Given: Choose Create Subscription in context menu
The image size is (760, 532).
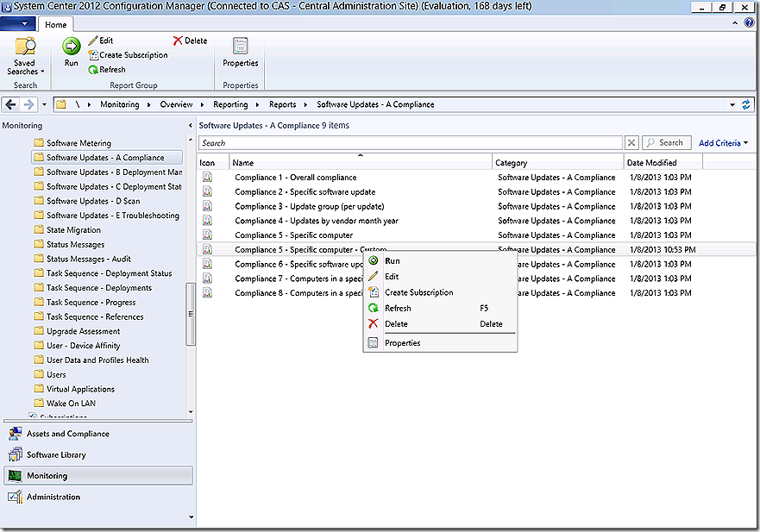Looking at the screenshot, I should [x=440, y=292].
